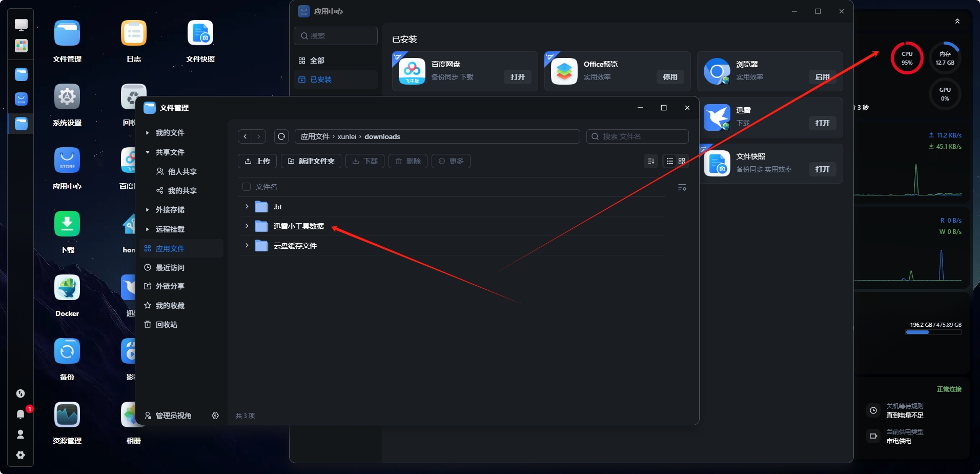The image size is (980, 474).
Task: Click the 搜索 field in 应用中心
Action: 336,36
